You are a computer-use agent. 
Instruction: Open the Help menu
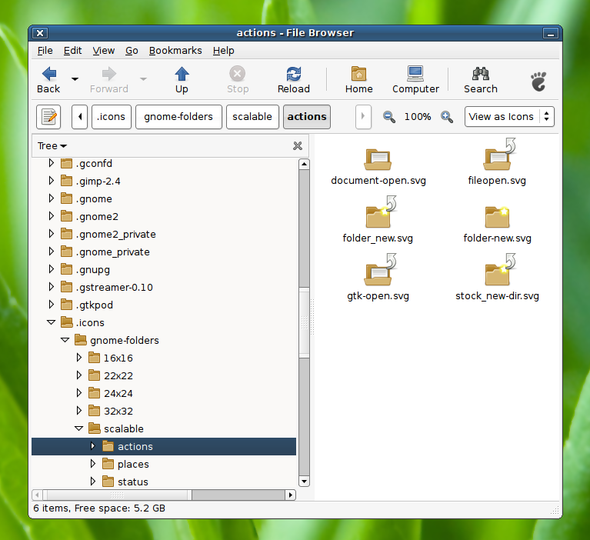pyautogui.click(x=224, y=50)
